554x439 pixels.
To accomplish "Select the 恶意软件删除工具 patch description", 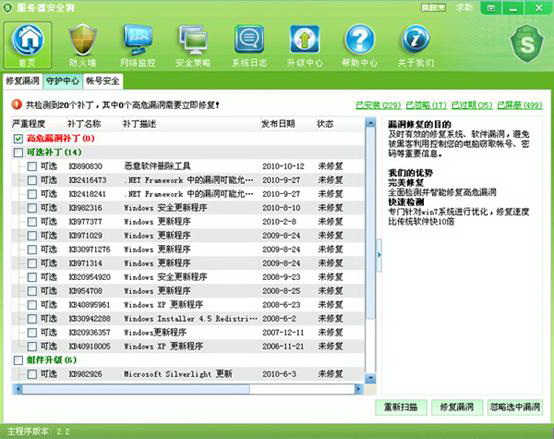I will point(157,166).
